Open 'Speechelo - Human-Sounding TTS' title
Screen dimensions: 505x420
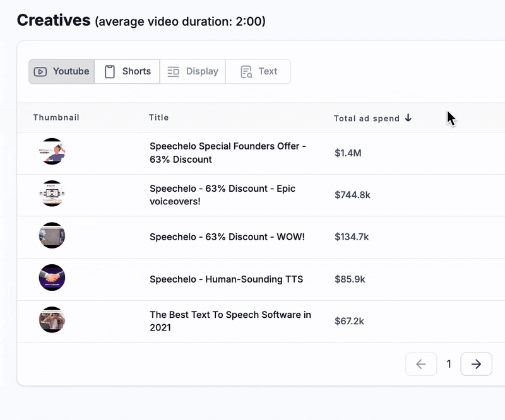click(x=226, y=279)
